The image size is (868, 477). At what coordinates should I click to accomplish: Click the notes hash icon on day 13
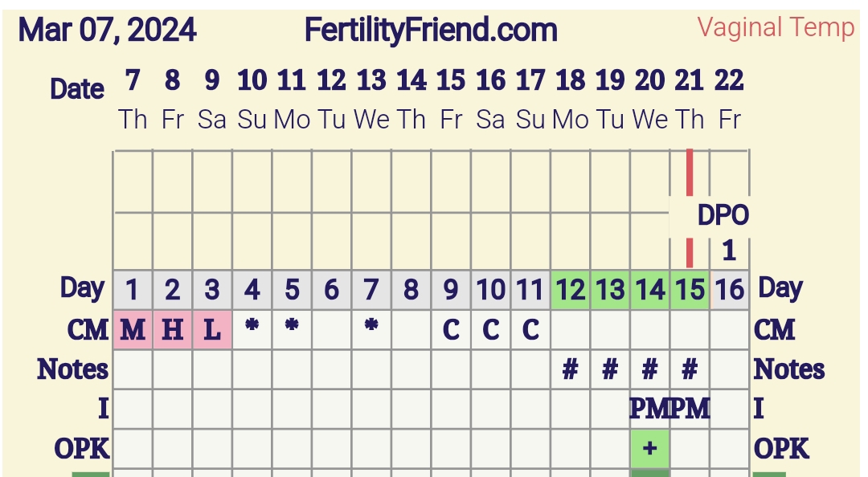610,369
